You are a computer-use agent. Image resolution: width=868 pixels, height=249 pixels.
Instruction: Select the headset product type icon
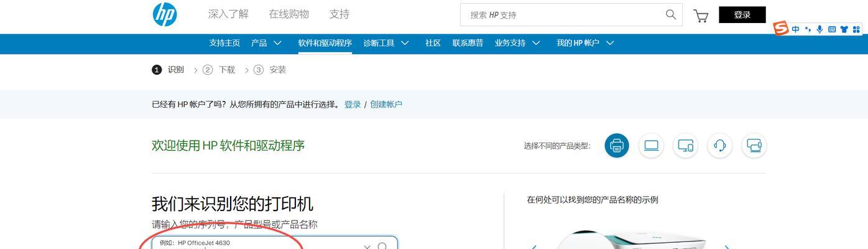pos(720,146)
